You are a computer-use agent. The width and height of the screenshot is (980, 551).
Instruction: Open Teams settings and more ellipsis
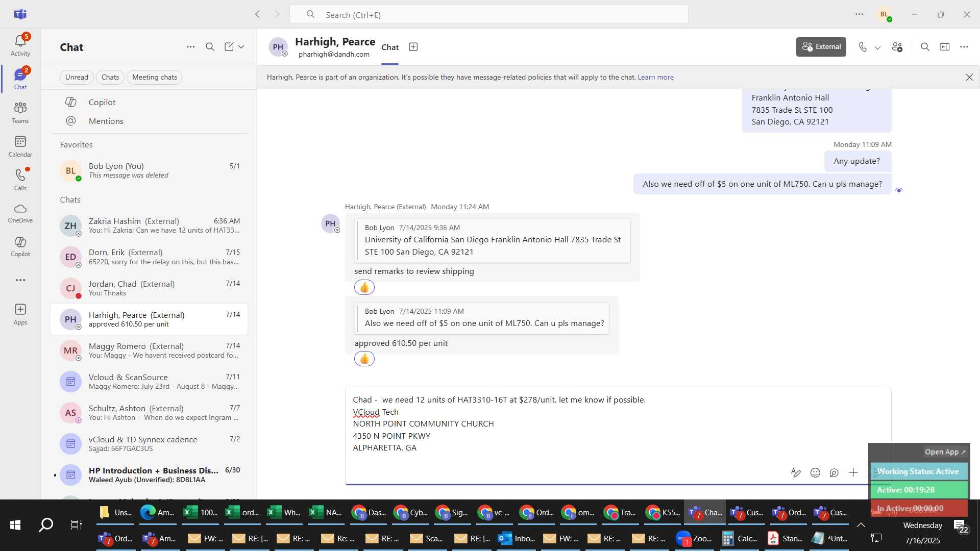[x=860, y=14]
